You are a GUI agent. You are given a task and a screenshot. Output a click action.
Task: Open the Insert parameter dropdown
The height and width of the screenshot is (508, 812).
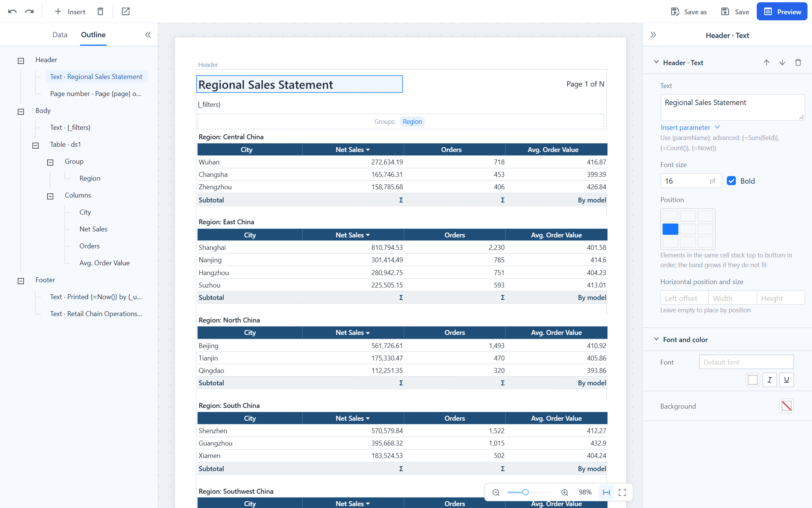(x=690, y=128)
